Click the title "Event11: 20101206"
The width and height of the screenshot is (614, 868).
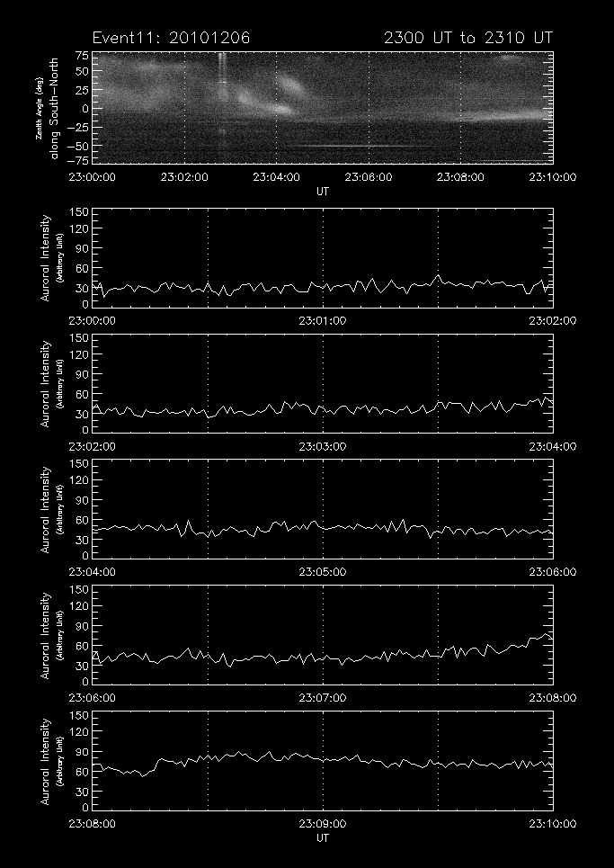point(171,38)
